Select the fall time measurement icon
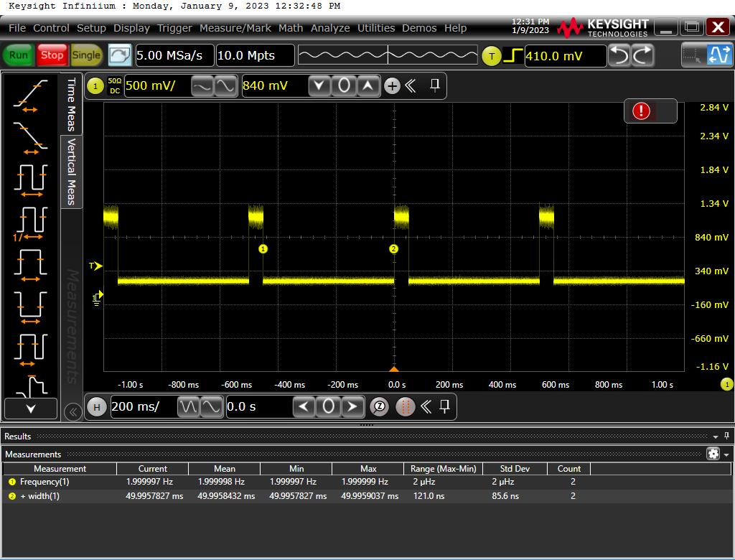Screen dimensions: 735x560 tap(30, 136)
